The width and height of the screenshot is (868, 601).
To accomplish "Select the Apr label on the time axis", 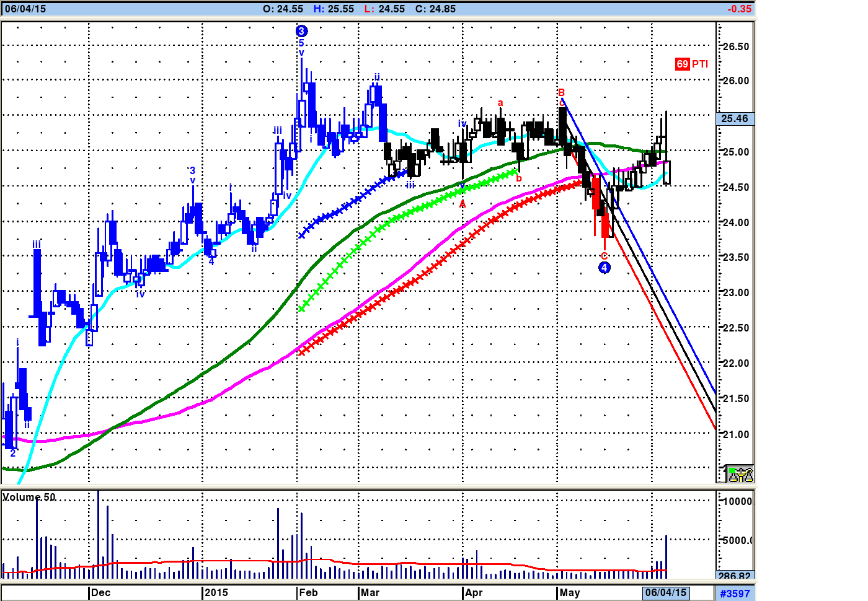I will 474,593.
